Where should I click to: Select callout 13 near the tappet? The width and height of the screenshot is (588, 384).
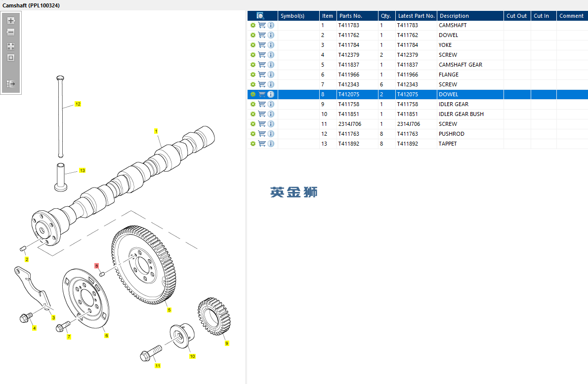click(x=82, y=170)
